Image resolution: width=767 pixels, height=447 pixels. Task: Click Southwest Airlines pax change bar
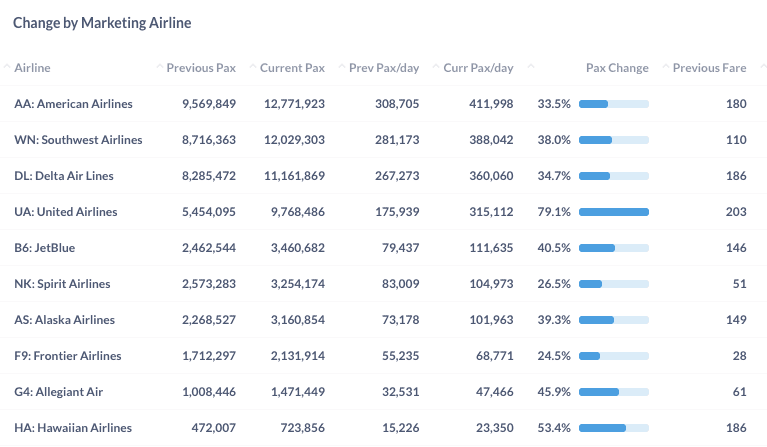click(614, 140)
